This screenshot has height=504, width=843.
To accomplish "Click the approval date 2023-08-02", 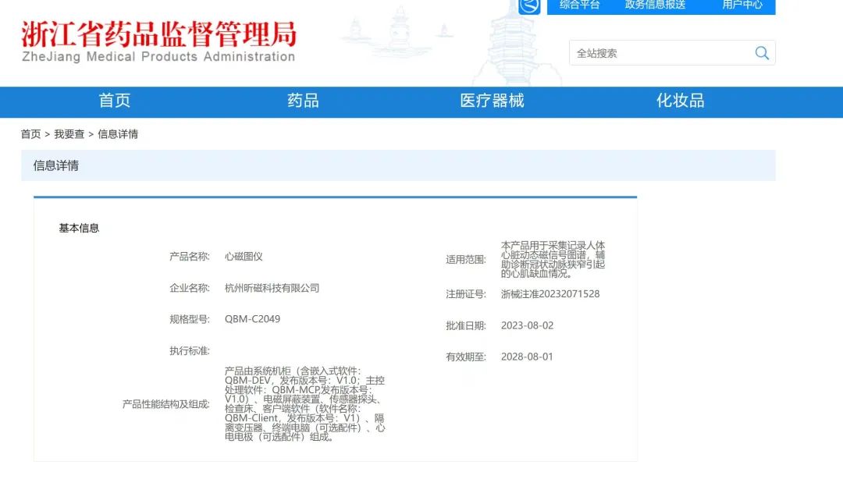I will pos(527,325).
